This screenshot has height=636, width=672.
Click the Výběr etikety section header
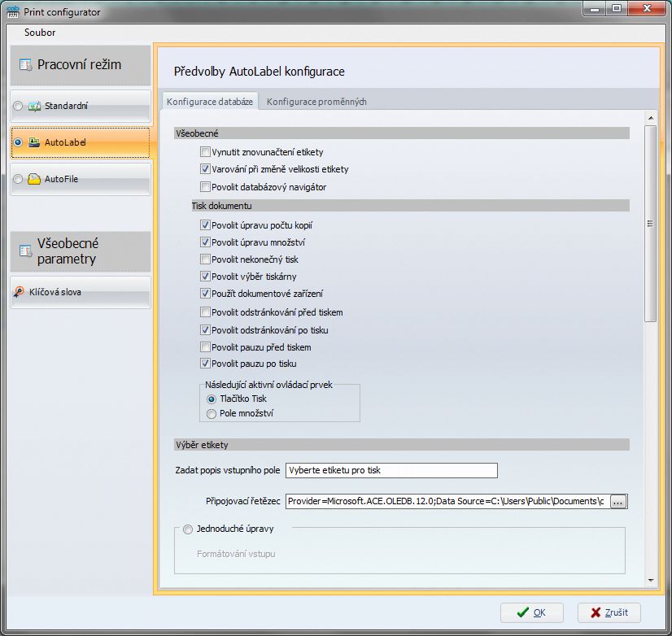(402, 445)
